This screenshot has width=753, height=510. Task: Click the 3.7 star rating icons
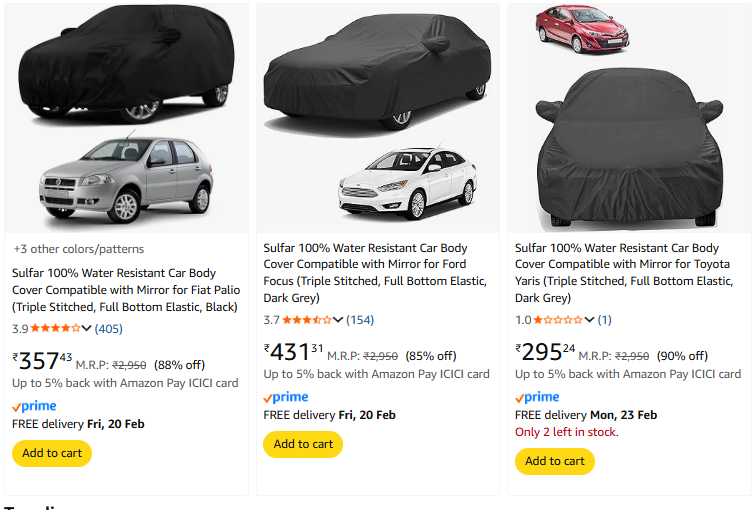(306, 320)
